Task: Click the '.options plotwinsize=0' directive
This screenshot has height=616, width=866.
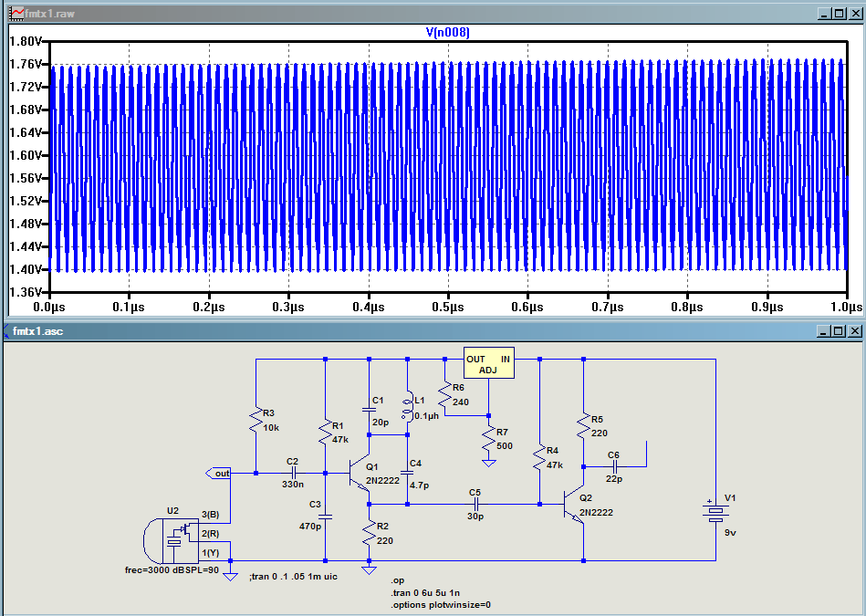Action: (x=441, y=605)
